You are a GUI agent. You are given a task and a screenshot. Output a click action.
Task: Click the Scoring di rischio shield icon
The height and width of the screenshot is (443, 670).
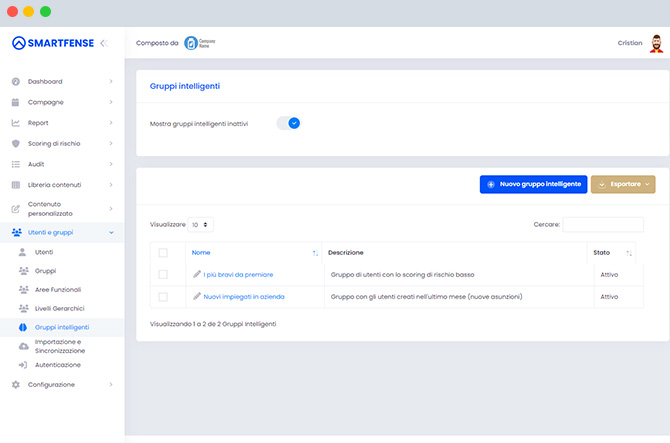click(x=16, y=144)
